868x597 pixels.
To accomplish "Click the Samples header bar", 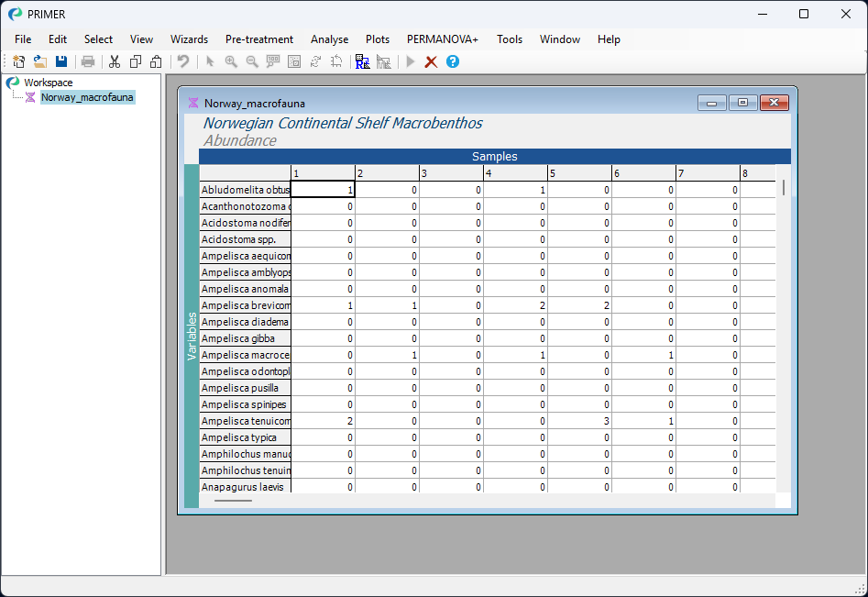I will click(494, 157).
